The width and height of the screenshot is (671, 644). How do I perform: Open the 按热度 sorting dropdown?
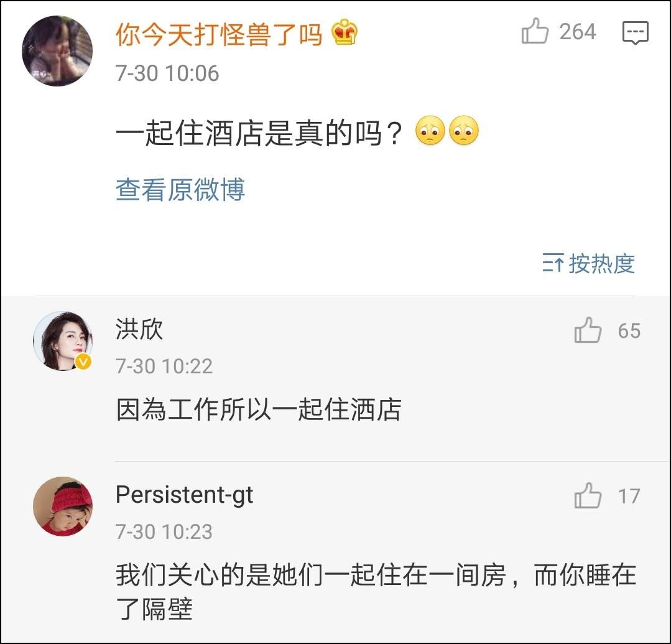[601, 263]
